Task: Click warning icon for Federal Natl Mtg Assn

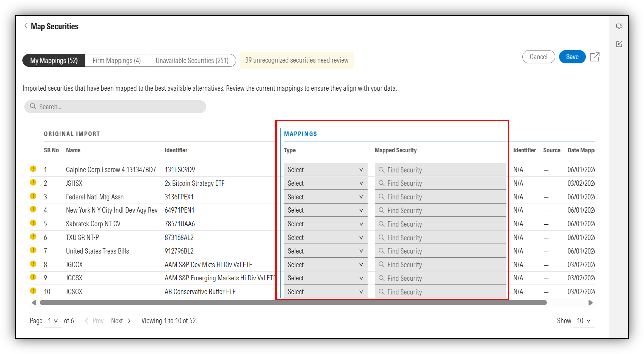Action: pos(33,196)
